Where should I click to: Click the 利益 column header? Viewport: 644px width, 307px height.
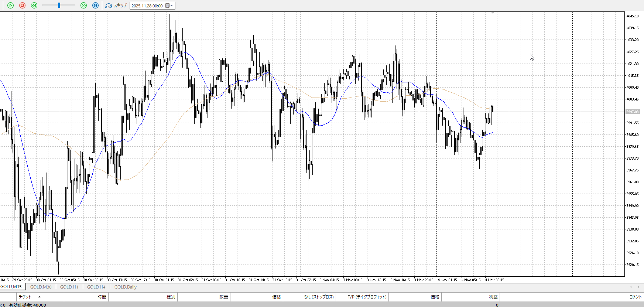point(493,297)
